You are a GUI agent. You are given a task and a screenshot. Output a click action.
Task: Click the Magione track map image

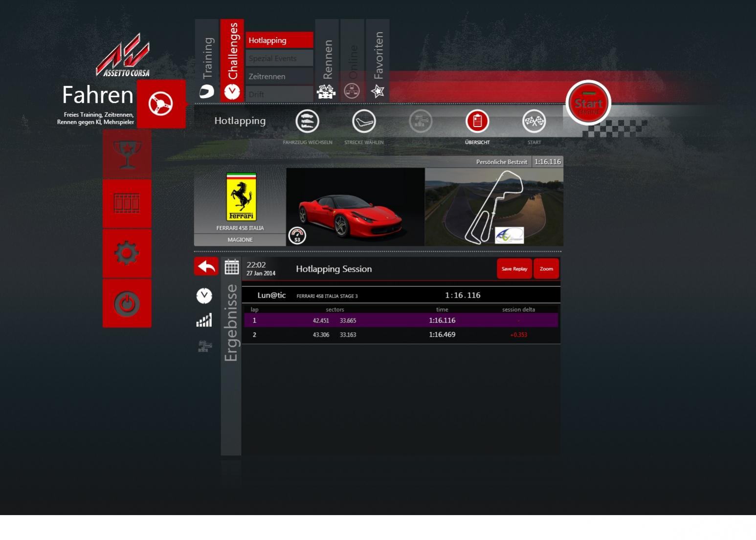[x=494, y=207]
